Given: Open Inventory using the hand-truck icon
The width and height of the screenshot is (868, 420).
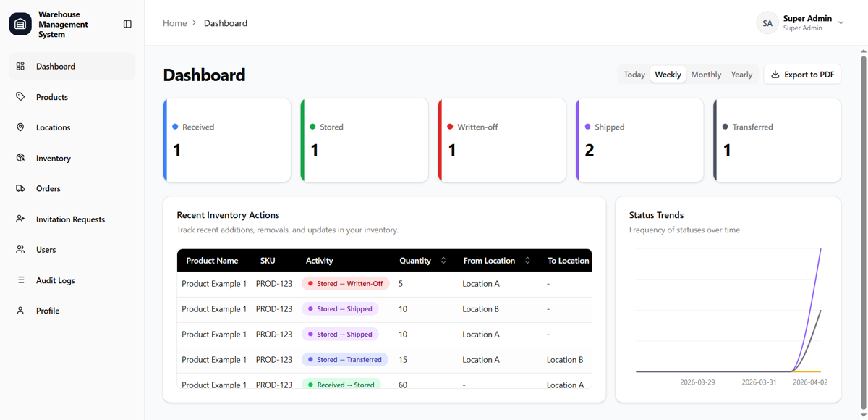Looking at the screenshot, I should tap(20, 158).
